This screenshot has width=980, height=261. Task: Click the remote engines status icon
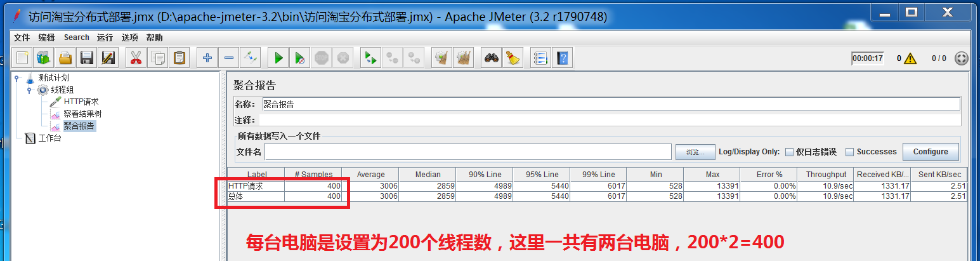962,58
